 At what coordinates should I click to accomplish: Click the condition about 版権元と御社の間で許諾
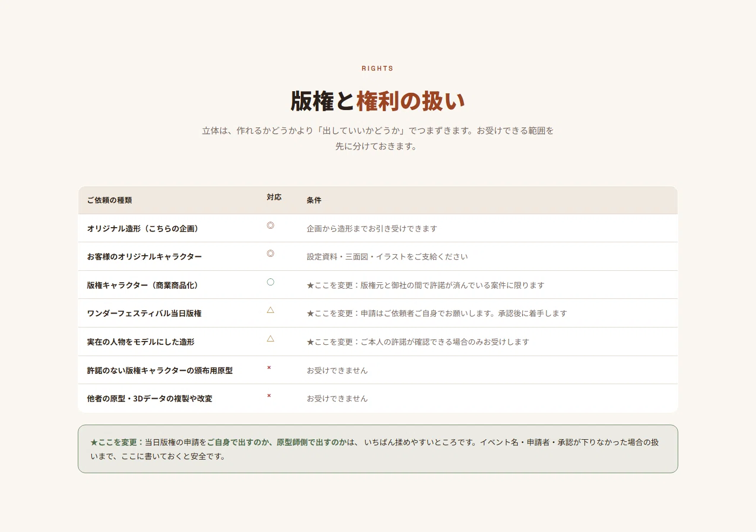[x=426, y=285]
